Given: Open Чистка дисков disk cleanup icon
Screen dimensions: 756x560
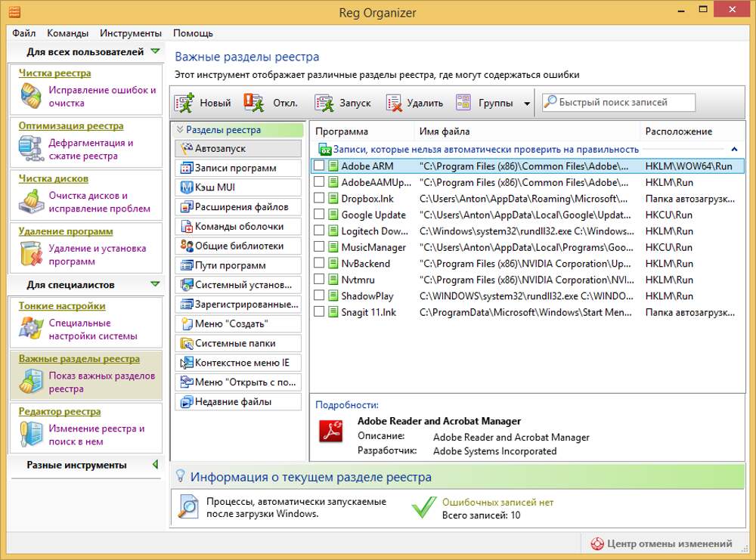Looking at the screenshot, I should 31,202.
